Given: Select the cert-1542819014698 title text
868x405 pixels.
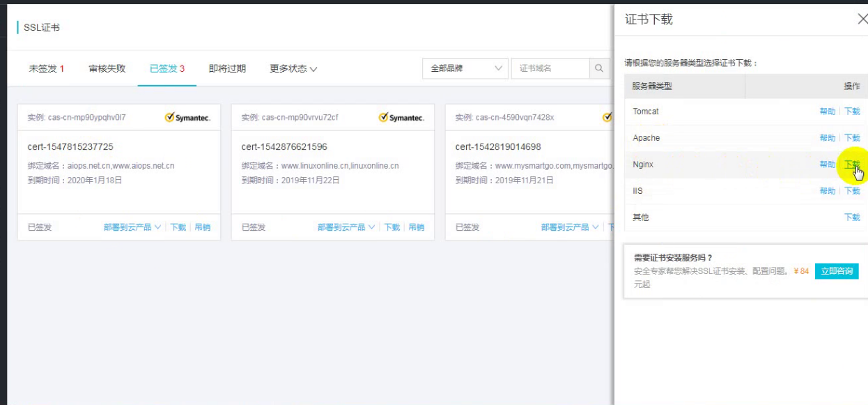Looking at the screenshot, I should [x=498, y=147].
